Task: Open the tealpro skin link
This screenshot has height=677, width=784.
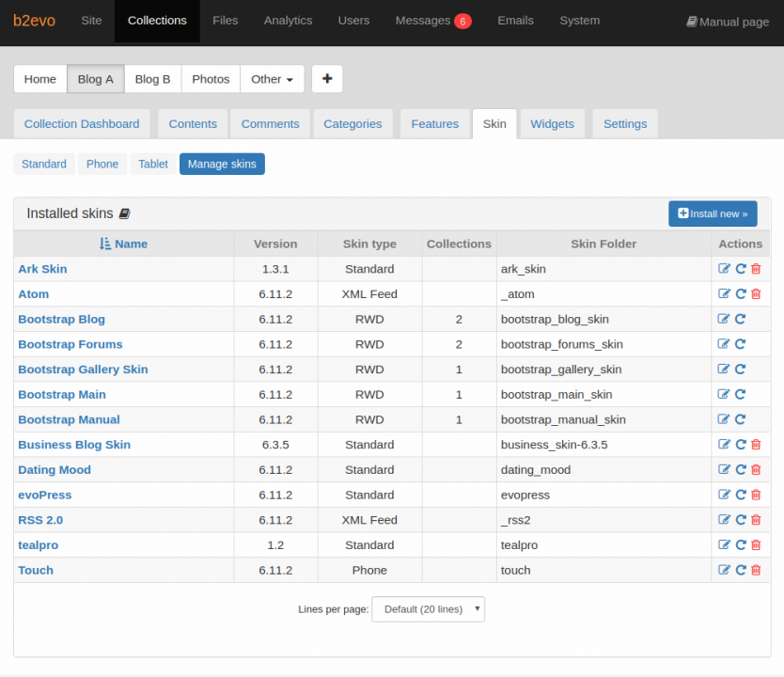Action: click(38, 545)
